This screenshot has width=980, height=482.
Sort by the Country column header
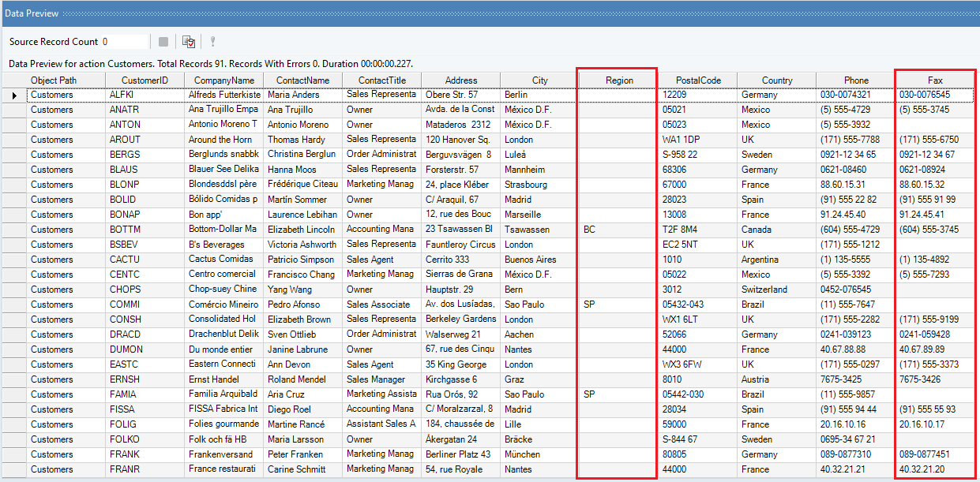point(777,80)
